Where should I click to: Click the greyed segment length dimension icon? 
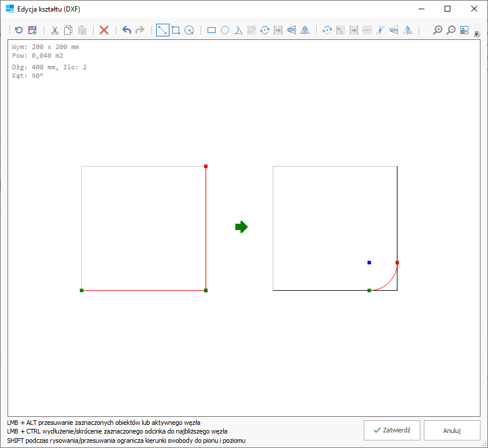click(x=367, y=30)
